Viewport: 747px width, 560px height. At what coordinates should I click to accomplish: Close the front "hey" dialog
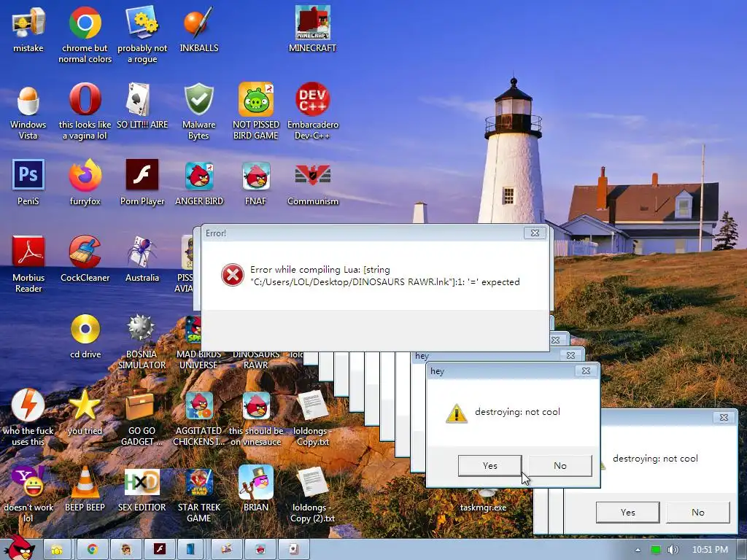coord(586,370)
